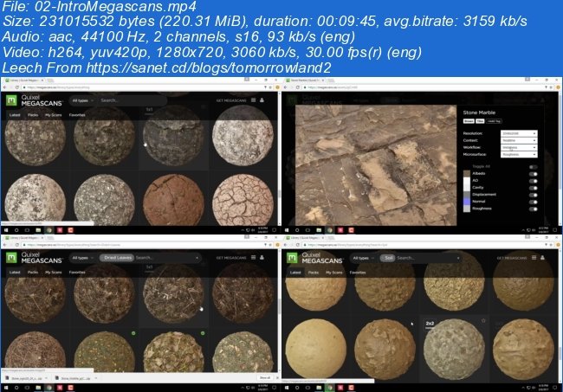Viewport: 563px width, 392px height.
Task: Open All types dropdown in Soil frame
Action: (x=364, y=258)
